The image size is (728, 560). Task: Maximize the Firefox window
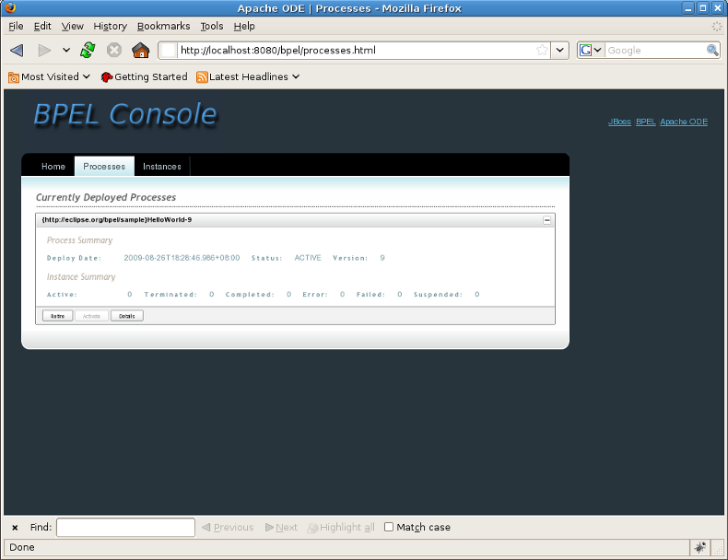(x=703, y=8)
